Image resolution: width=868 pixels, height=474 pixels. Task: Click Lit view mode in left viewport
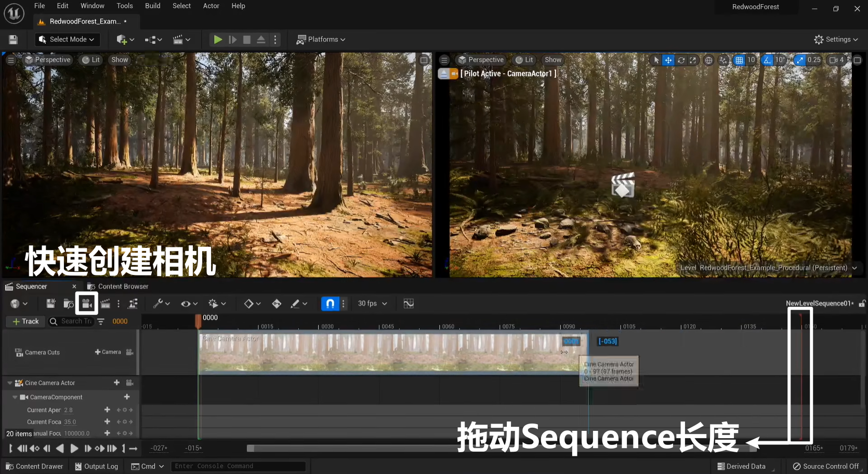(x=91, y=60)
